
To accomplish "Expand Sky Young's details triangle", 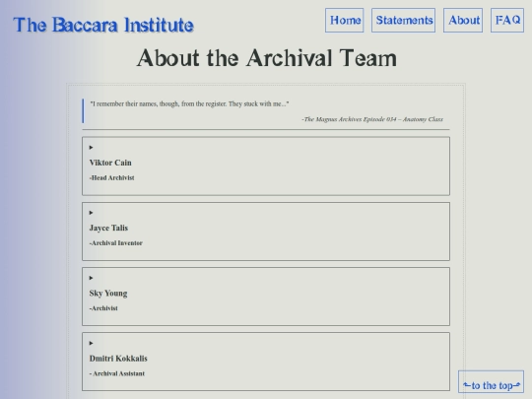I will click(91, 278).
